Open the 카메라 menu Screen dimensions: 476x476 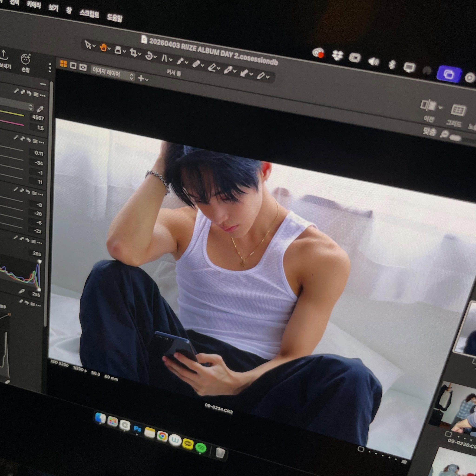pyautogui.click(x=34, y=5)
